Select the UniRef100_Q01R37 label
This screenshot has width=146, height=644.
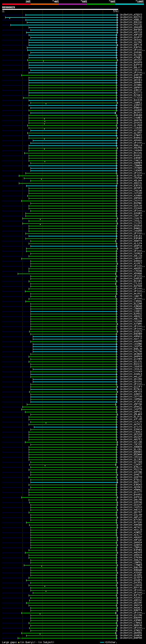(x=131, y=37)
